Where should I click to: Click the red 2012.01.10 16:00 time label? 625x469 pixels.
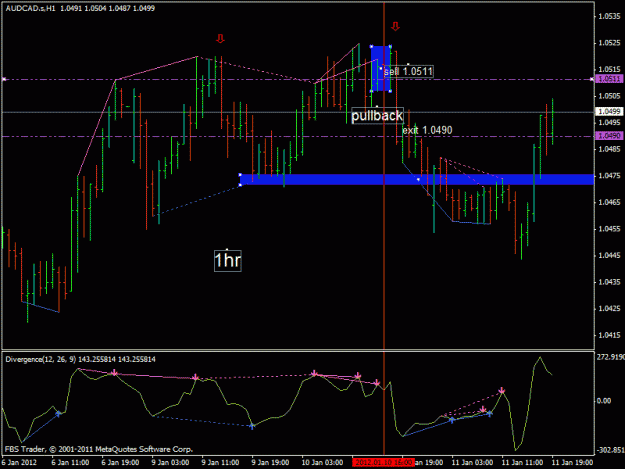point(383,462)
